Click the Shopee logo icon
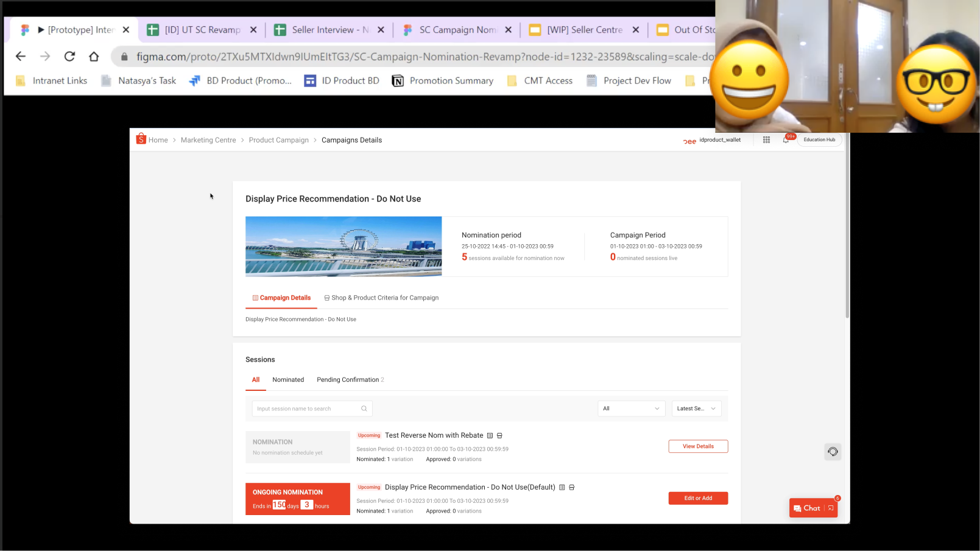This screenshot has height=551, width=980. (x=141, y=139)
